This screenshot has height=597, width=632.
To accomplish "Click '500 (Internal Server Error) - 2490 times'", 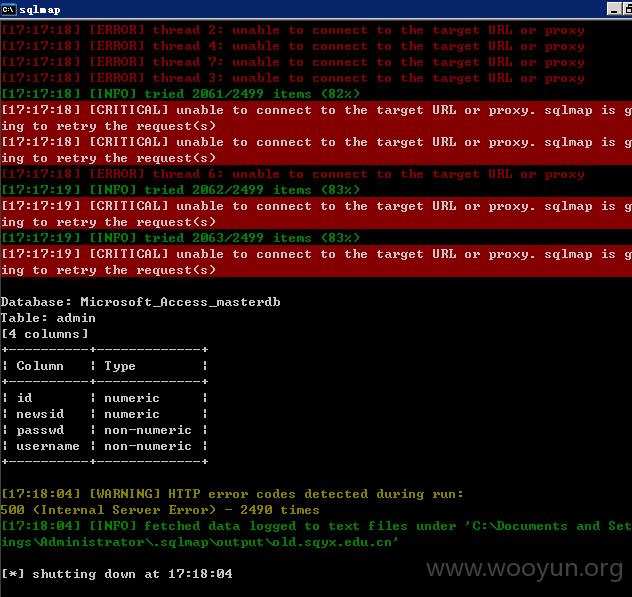I will (160, 510).
